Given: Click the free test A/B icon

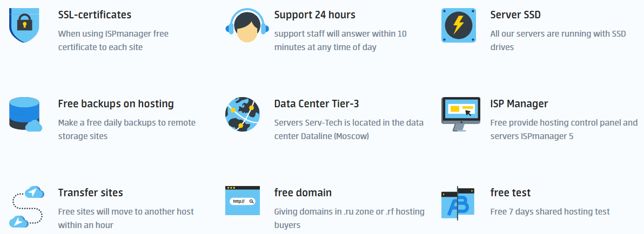Looking at the screenshot, I should (458, 203).
